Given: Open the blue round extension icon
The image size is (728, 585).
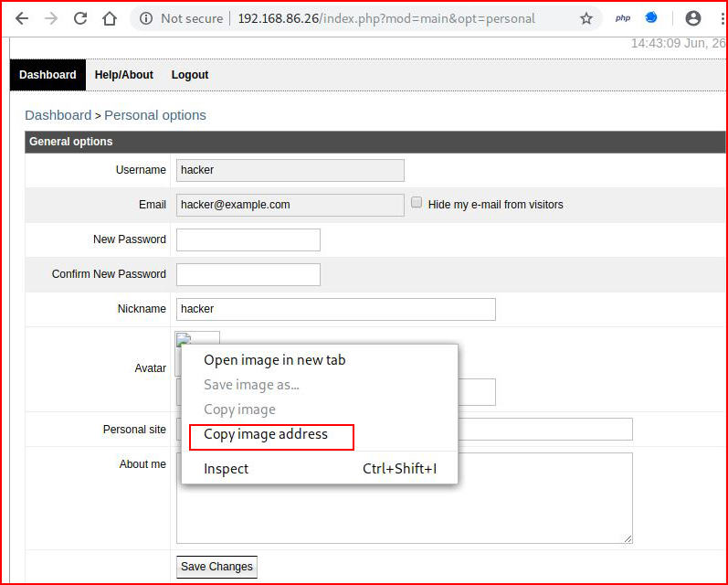Looking at the screenshot, I should 651,17.
